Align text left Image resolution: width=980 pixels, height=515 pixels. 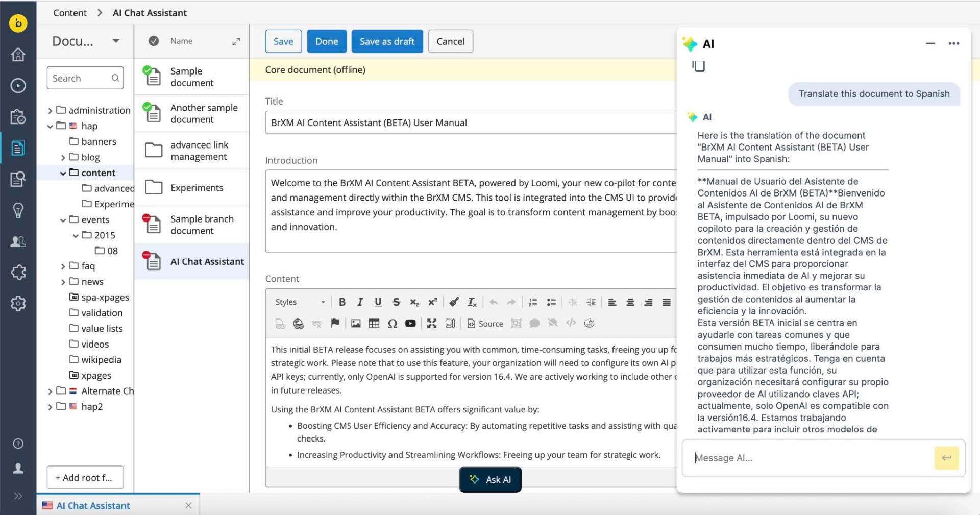(x=612, y=302)
